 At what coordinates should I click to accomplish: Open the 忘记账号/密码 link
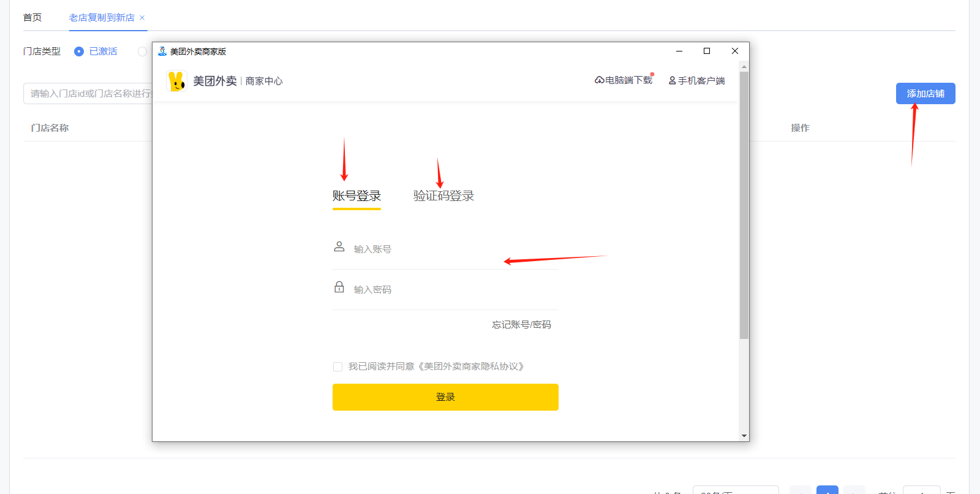(521, 325)
